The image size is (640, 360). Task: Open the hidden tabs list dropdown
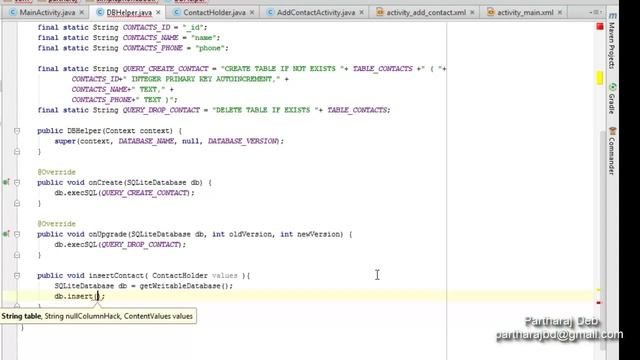pyautogui.click(x=596, y=12)
